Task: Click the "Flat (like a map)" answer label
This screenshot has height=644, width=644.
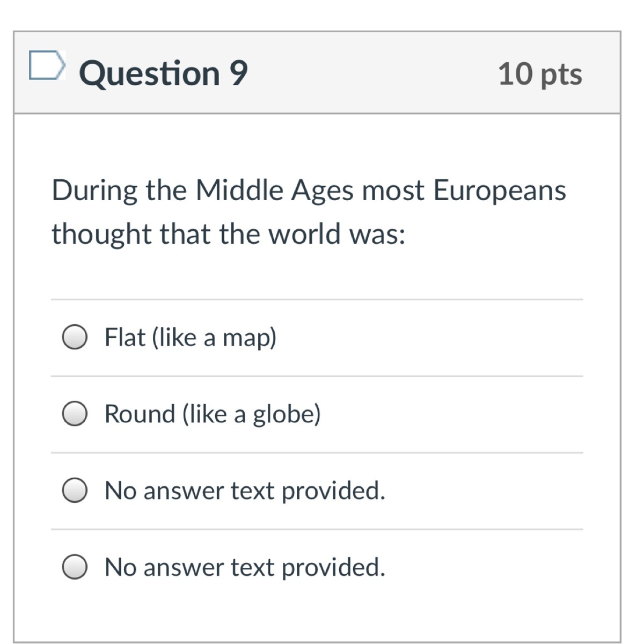Action: pos(191,338)
